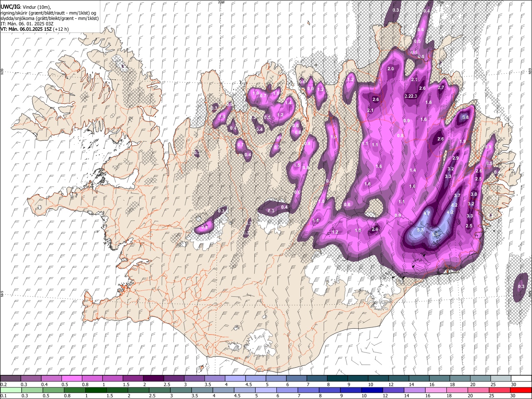Image resolution: width=532 pixels, height=399 pixels.
Task: Click the deep blue rain-scale swatch labeled 10
Action: coord(372,390)
